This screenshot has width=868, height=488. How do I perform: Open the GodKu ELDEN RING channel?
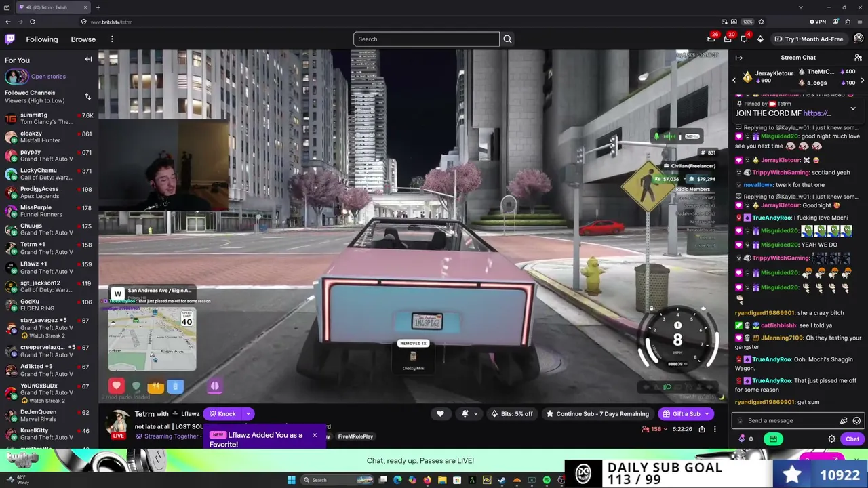pyautogui.click(x=49, y=305)
